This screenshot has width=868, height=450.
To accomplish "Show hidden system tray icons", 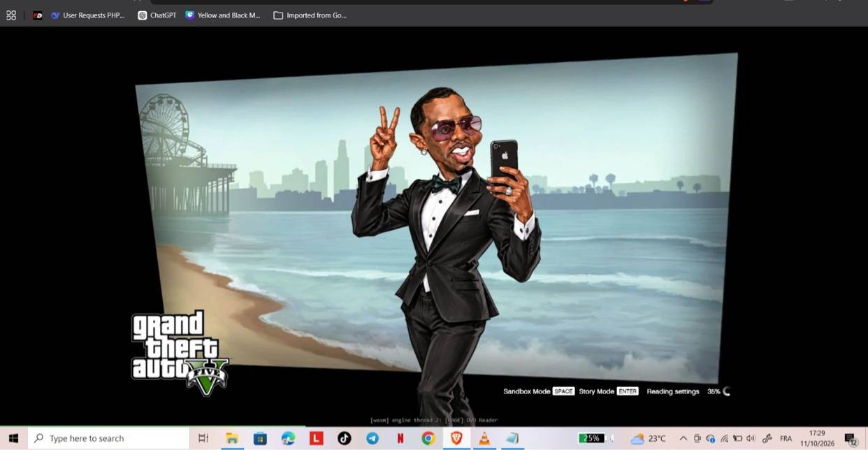I will [x=683, y=439].
